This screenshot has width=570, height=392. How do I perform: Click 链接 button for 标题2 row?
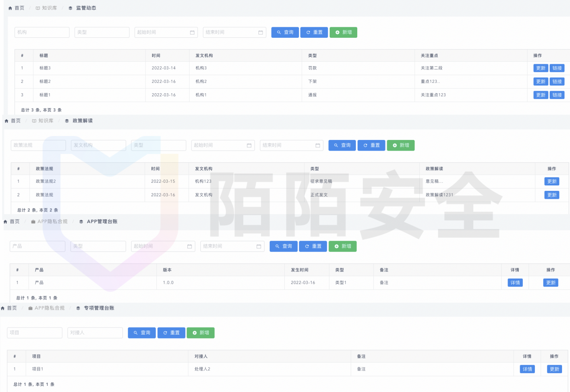[557, 82]
